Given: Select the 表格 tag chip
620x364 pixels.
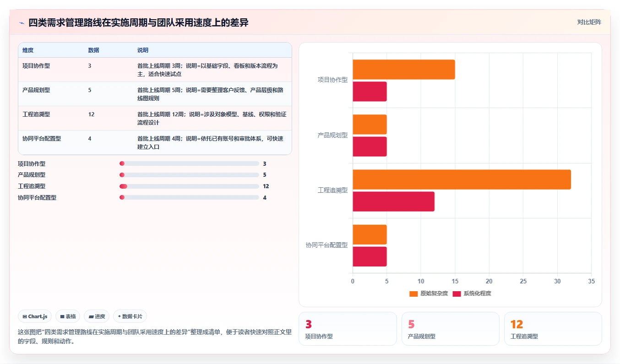Looking at the screenshot, I should tap(68, 316).
